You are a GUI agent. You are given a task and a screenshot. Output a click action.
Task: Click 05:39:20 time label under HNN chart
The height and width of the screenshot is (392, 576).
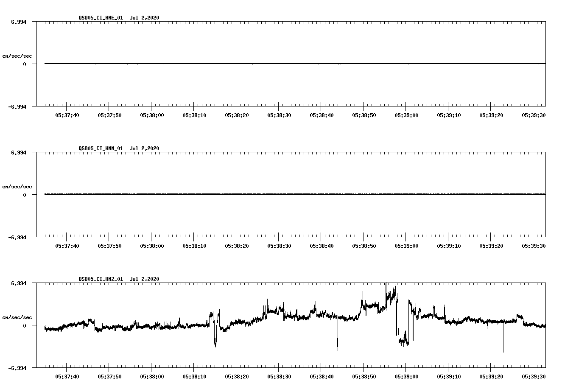tap(491, 246)
